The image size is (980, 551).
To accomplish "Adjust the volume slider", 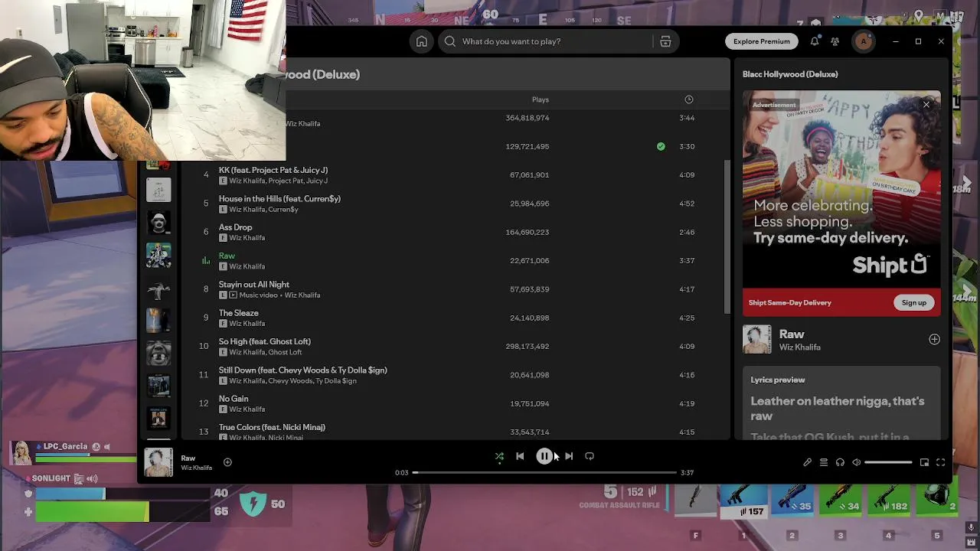I will [x=888, y=462].
